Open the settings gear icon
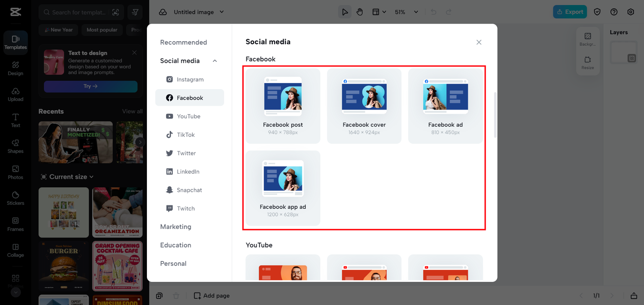Viewport: 644px width, 305px height. click(631, 12)
